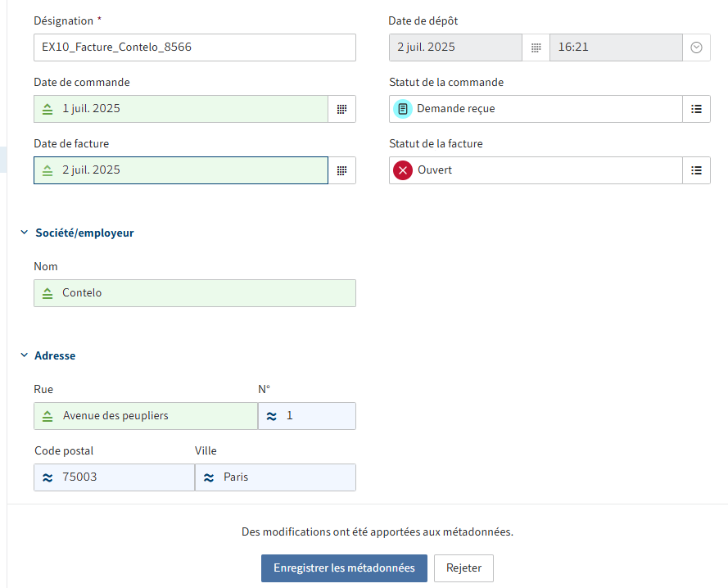This screenshot has height=588, width=728.
Task: Click the Société/employeur heading text
Action: pyautogui.click(x=84, y=233)
